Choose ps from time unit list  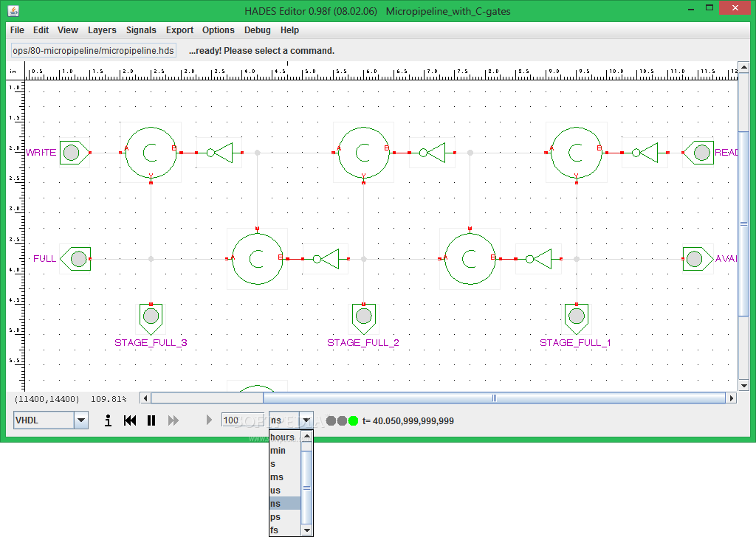tap(284, 517)
